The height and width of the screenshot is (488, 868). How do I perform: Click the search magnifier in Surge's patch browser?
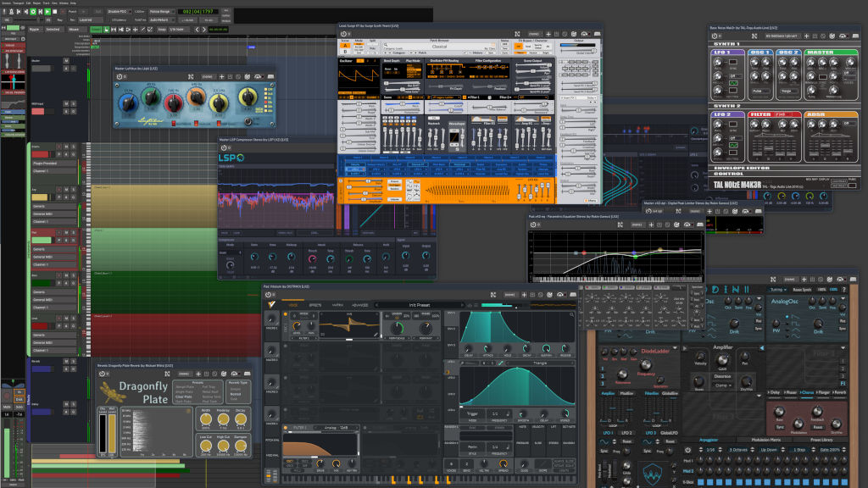[386, 45]
